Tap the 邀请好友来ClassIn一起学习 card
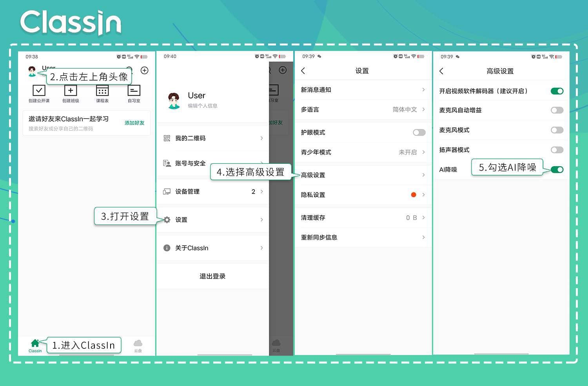The image size is (588, 386). pyautogui.click(x=87, y=123)
